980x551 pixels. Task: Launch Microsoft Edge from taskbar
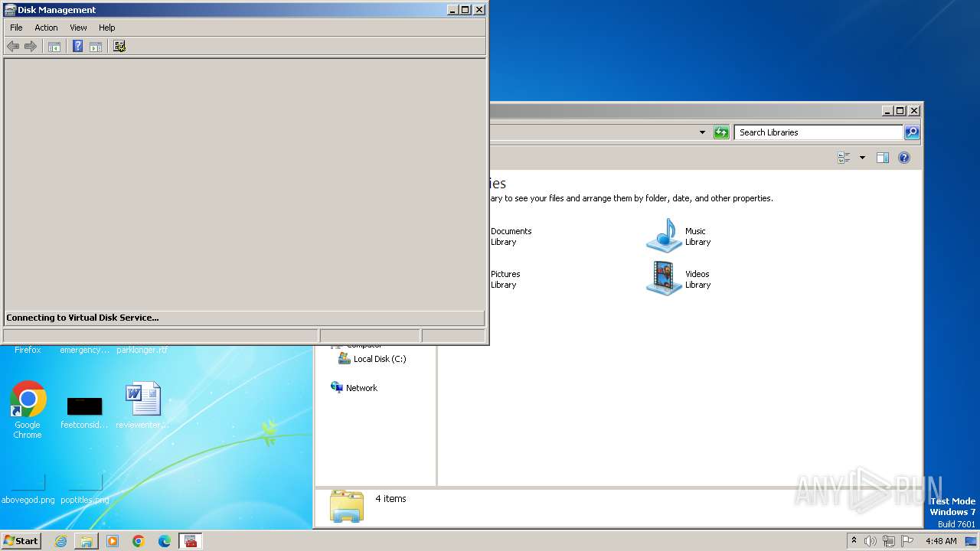point(165,541)
